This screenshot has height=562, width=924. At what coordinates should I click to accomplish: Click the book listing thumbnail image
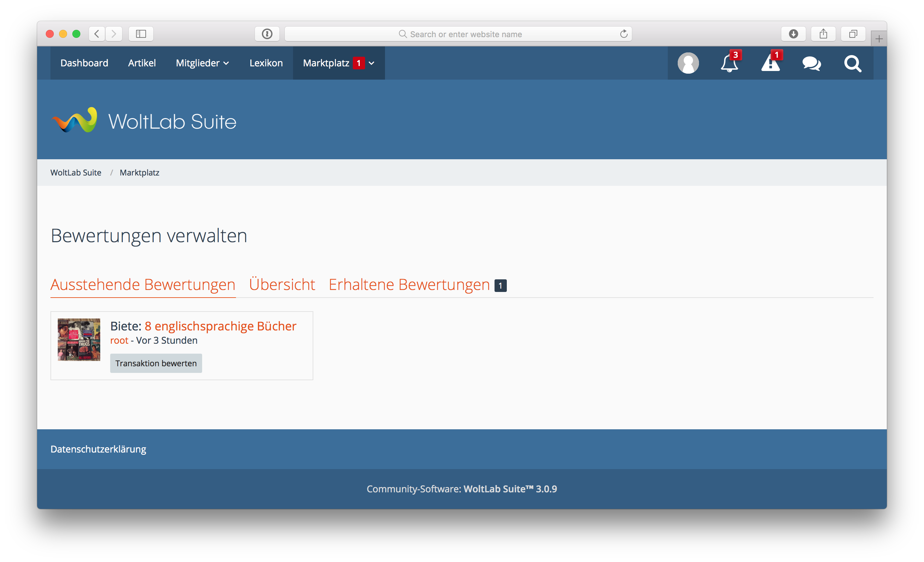click(79, 339)
